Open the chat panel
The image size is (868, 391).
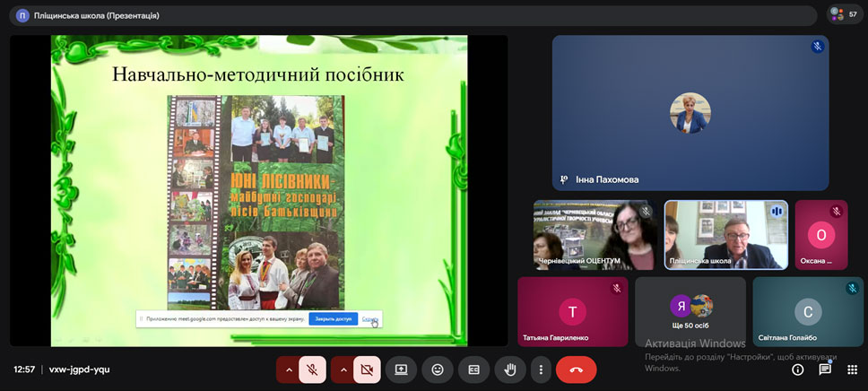pyautogui.click(x=825, y=369)
